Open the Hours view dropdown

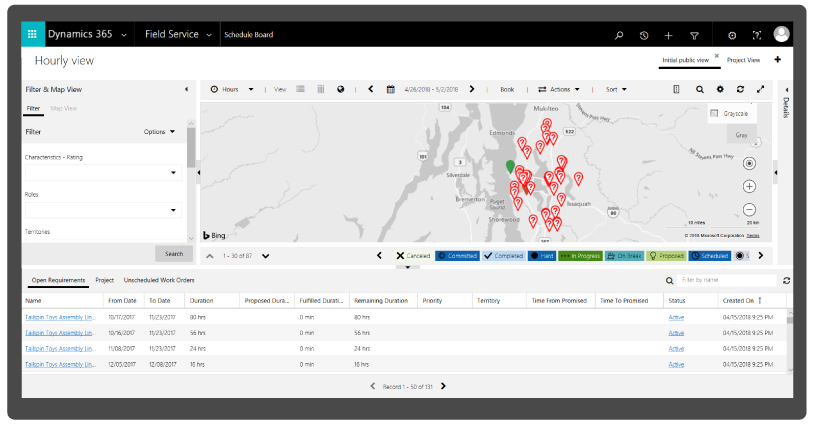click(x=232, y=89)
